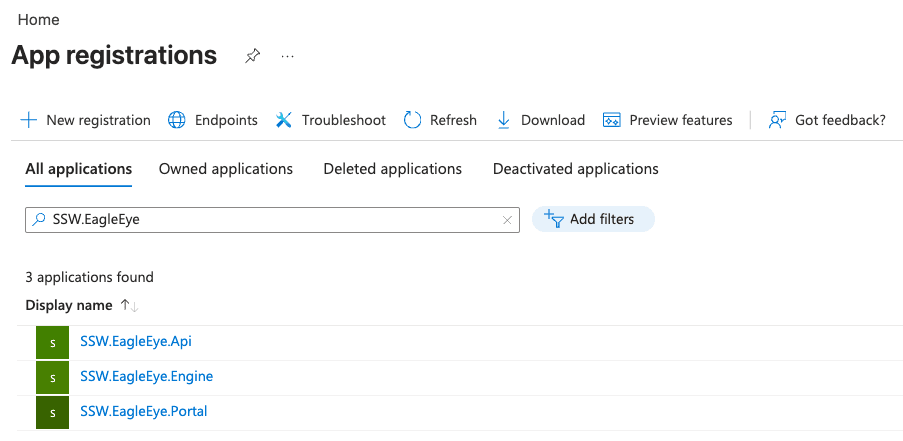Open SSW.EagleEye.Engine application link
This screenshot has height=441, width=903.
point(147,377)
